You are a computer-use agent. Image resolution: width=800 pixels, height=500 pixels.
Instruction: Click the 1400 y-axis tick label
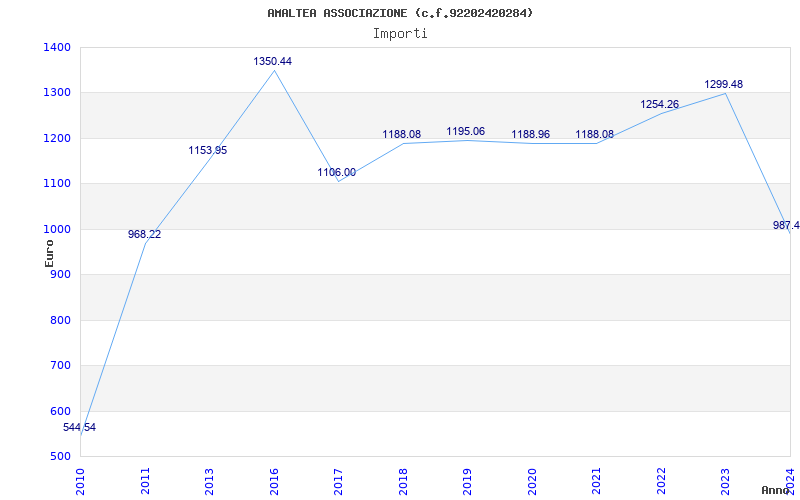pyautogui.click(x=57, y=47)
